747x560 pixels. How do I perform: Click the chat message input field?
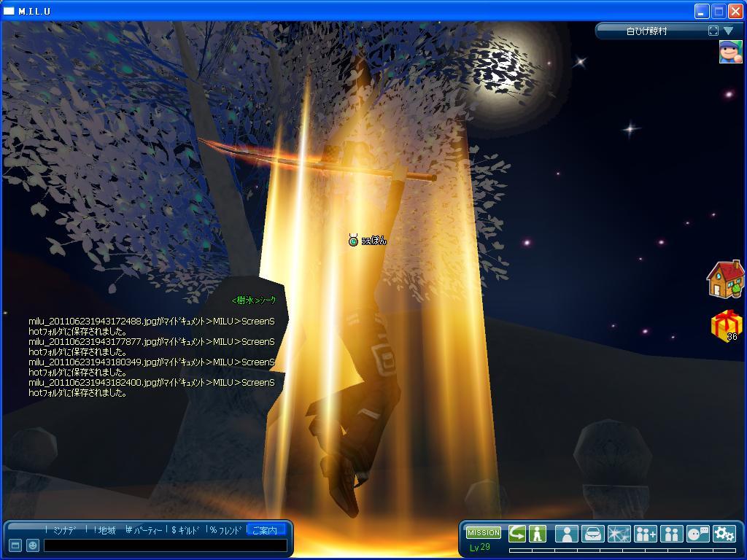pyautogui.click(x=166, y=545)
